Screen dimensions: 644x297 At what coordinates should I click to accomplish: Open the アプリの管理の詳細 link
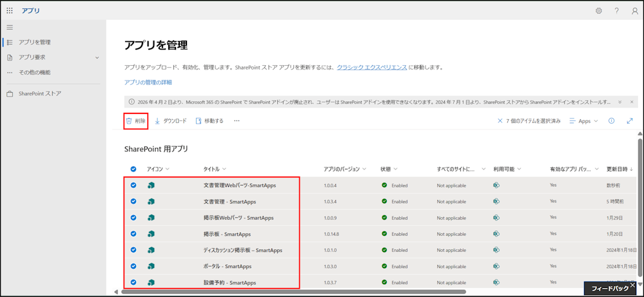tap(148, 82)
